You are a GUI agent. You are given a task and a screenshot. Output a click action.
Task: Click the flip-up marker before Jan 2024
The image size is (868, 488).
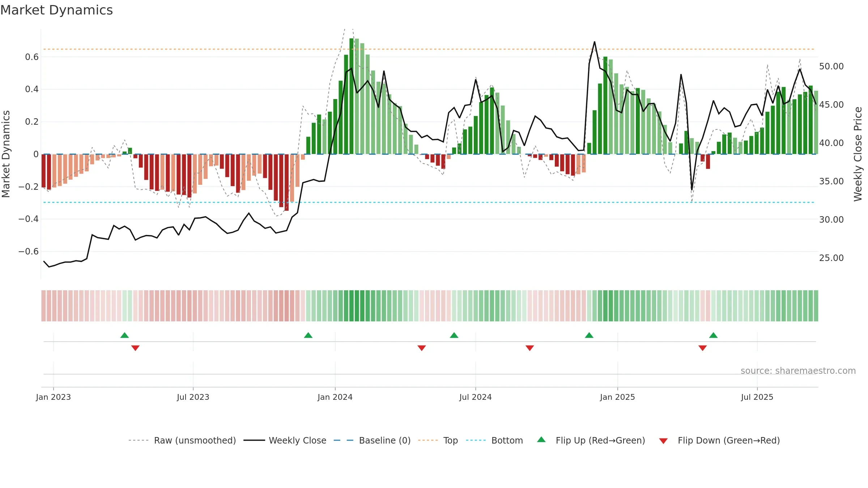308,335
